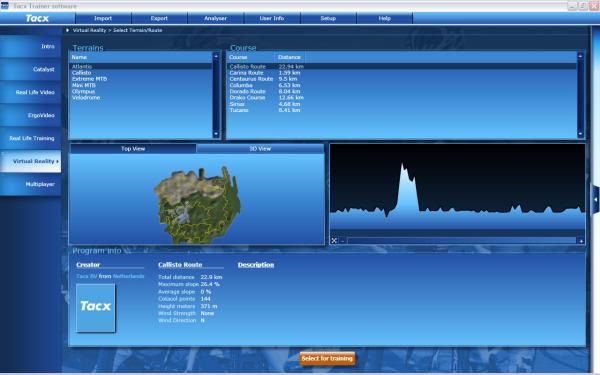This screenshot has height=375, width=600.
Task: Click the Tacx creator logo thumbnail
Action: [x=95, y=308]
